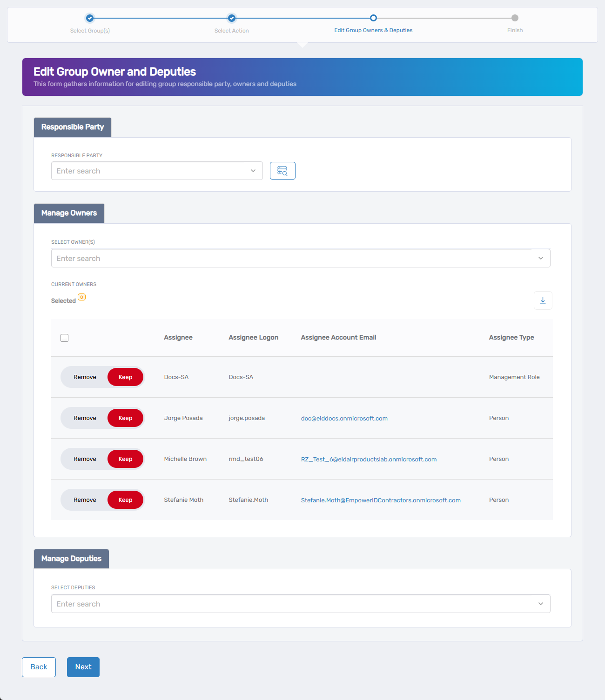
Task: Open the Select Owner(s) dropdown arrow
Action: tap(540, 258)
